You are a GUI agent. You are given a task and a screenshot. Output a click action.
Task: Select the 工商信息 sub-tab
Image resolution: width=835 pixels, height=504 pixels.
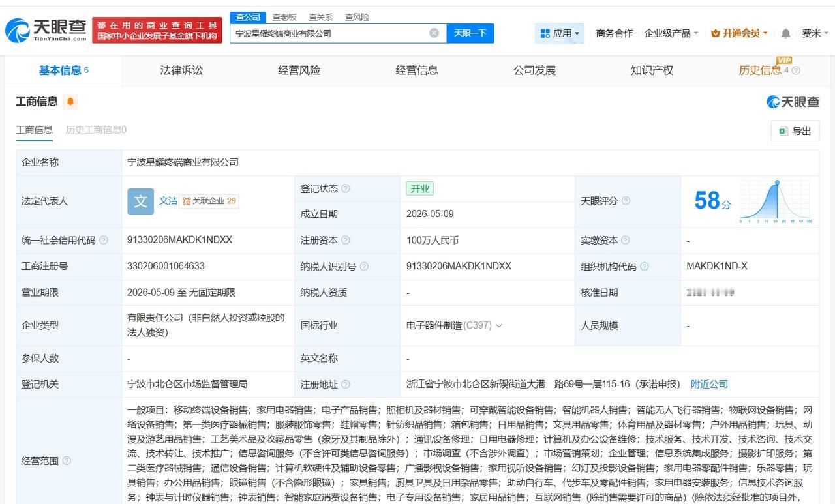click(x=34, y=130)
